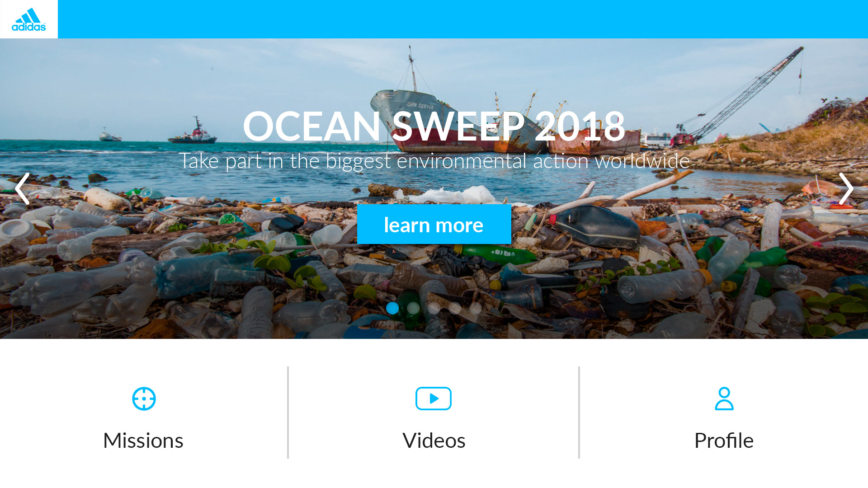The image size is (868, 488).
Task: Advance to the next carousel slide
Action: pos(846,188)
